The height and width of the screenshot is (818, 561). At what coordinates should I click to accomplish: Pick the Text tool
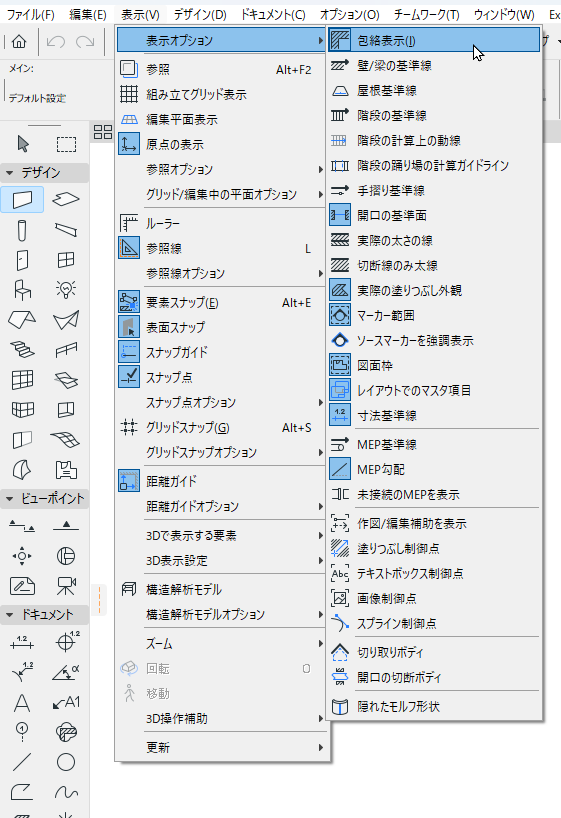point(22,703)
